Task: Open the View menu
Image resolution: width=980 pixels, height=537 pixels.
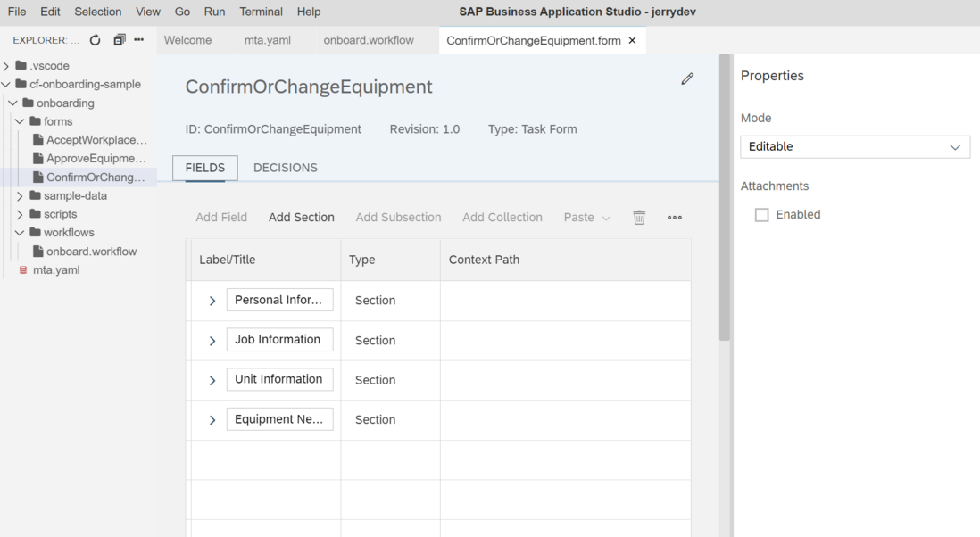Action: coord(148,12)
